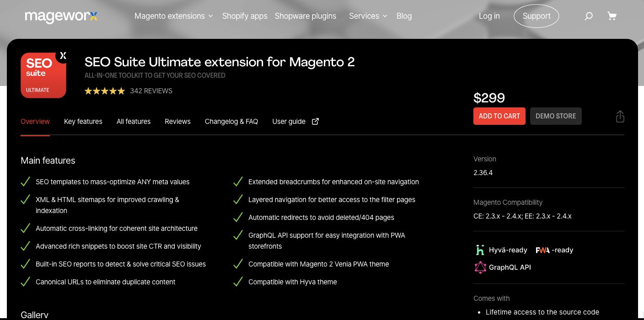Open the Changelog & FAQ tab
The image size is (644, 320).
point(231,122)
